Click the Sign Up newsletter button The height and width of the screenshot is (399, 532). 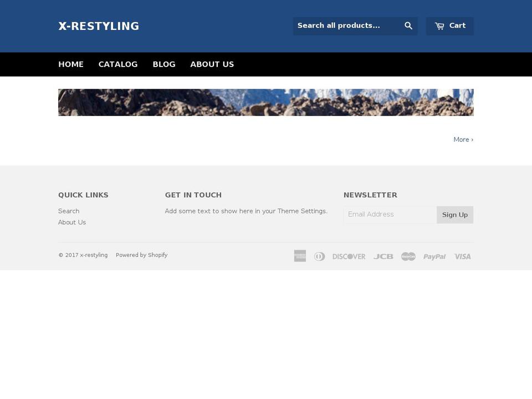coord(455,215)
